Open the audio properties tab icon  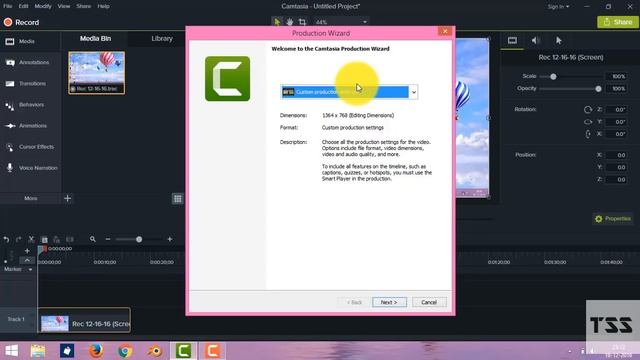pos(536,40)
